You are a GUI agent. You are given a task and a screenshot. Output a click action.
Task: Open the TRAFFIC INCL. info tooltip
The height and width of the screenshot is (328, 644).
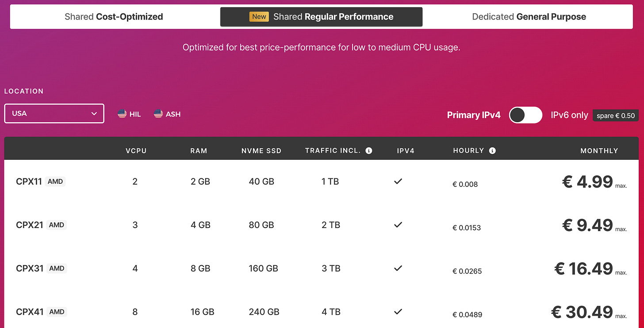pyautogui.click(x=369, y=150)
